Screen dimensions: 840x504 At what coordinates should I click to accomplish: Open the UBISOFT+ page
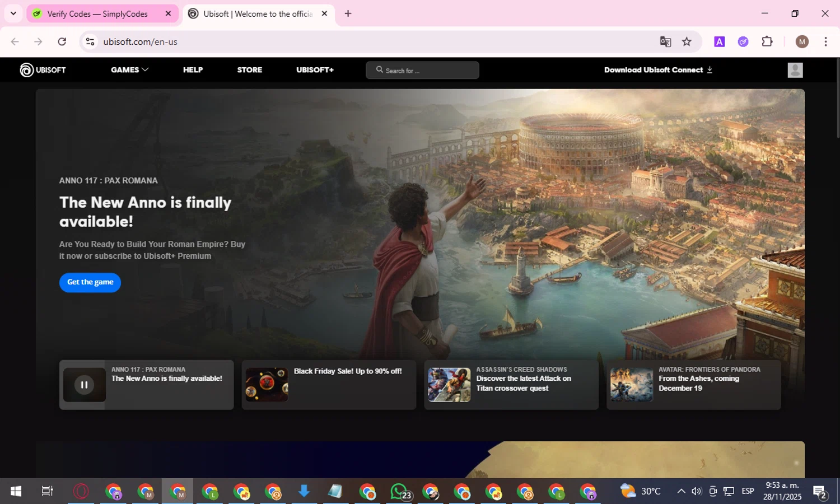tap(315, 70)
